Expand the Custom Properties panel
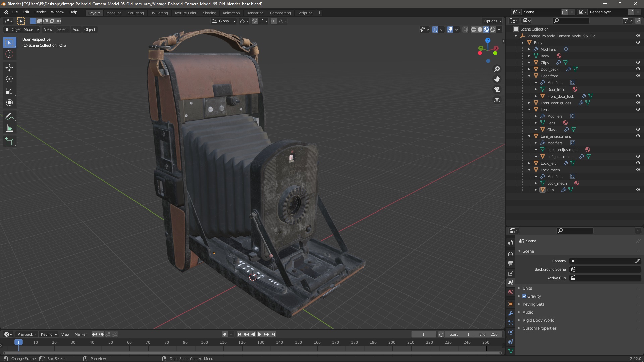644x362 pixels. [539, 328]
